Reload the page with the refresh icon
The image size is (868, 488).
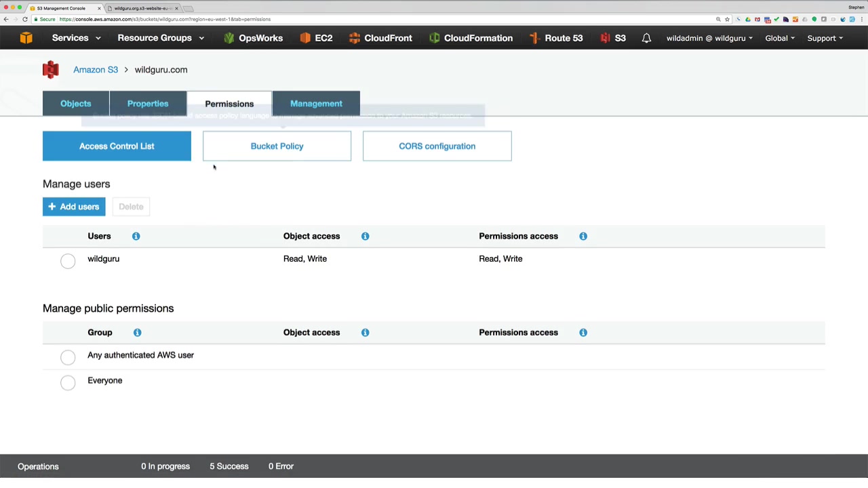[25, 19]
